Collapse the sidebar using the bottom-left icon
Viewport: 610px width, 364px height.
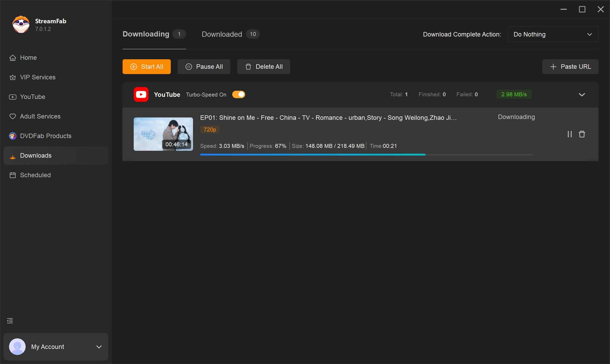10,321
